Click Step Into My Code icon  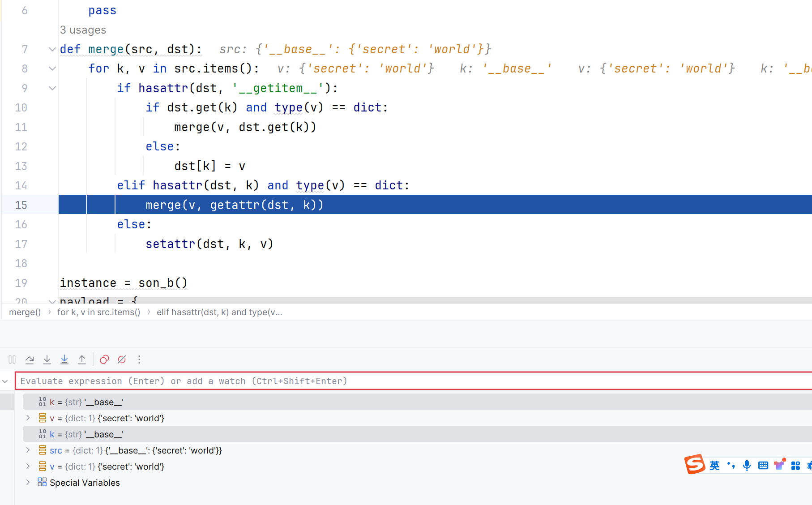click(x=64, y=359)
